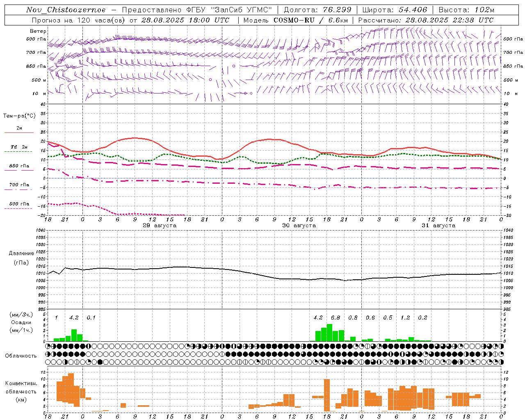Click the Облачность cloud cover label
This screenshot has height=420, width=525.
tap(21, 356)
